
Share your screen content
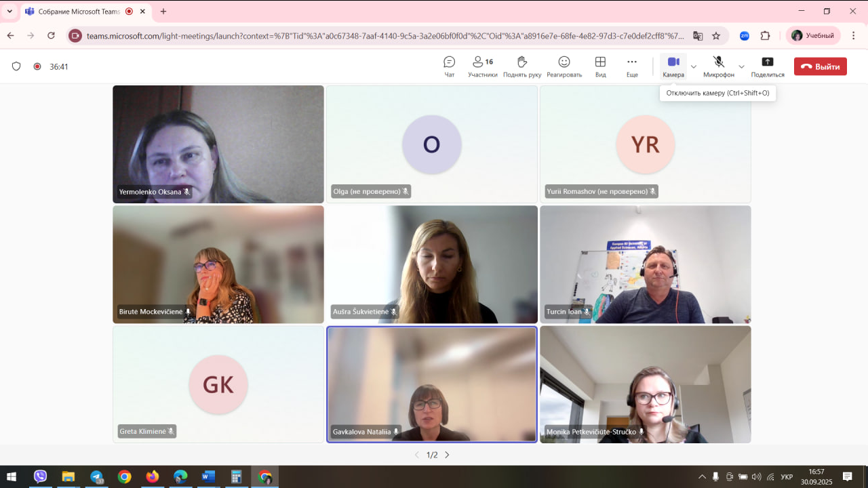click(767, 66)
